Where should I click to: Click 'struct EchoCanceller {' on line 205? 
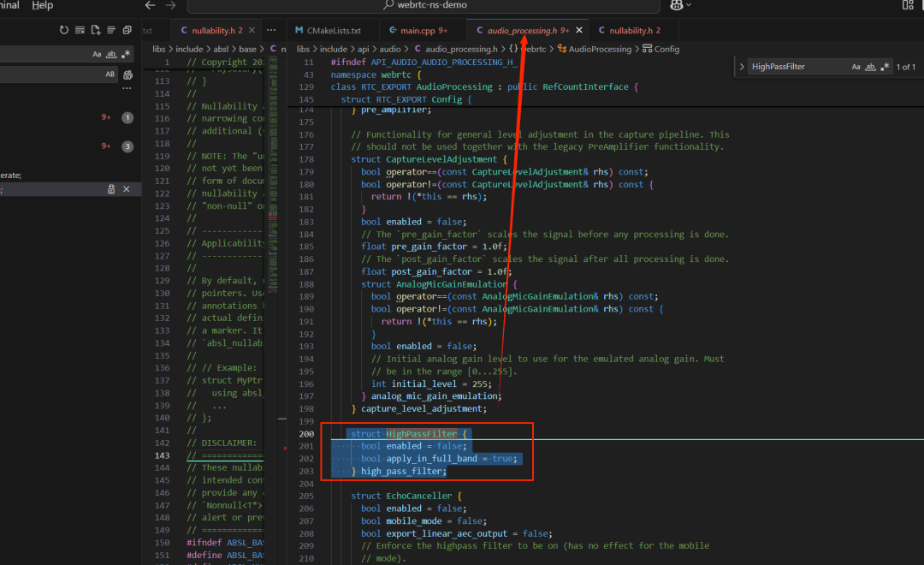point(406,496)
